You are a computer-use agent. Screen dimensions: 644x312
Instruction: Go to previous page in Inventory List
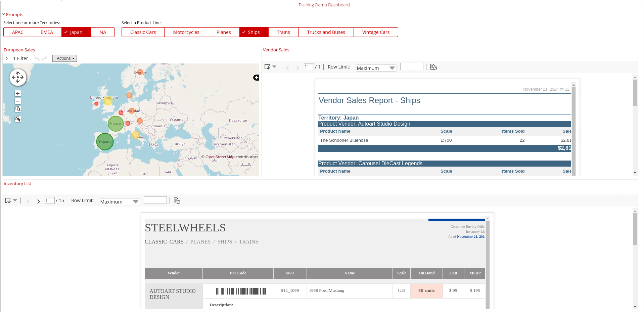click(x=28, y=201)
